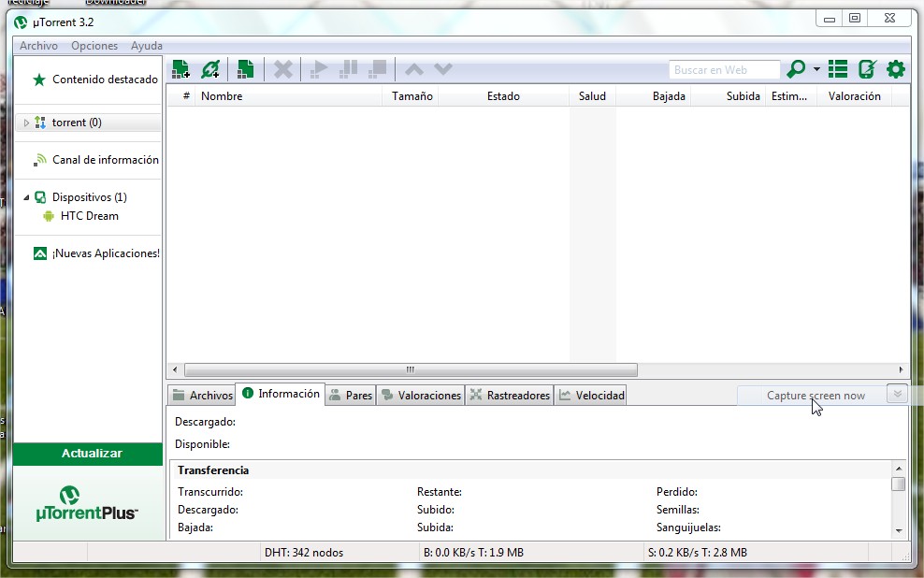
Task: Sort by Estim... column header
Action: click(789, 96)
